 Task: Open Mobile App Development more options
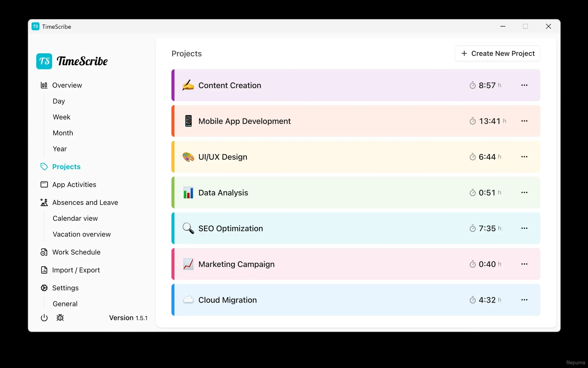point(524,121)
